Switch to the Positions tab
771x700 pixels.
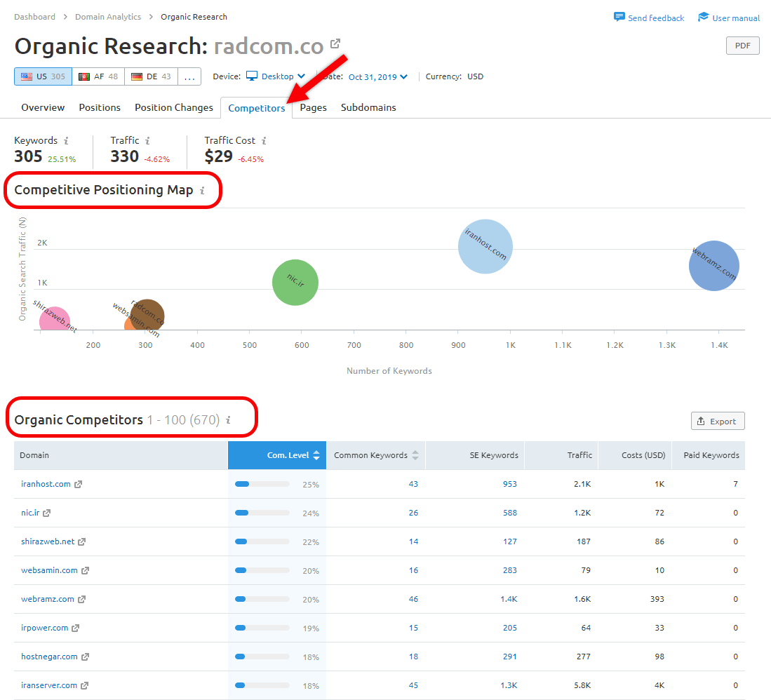[x=99, y=107]
